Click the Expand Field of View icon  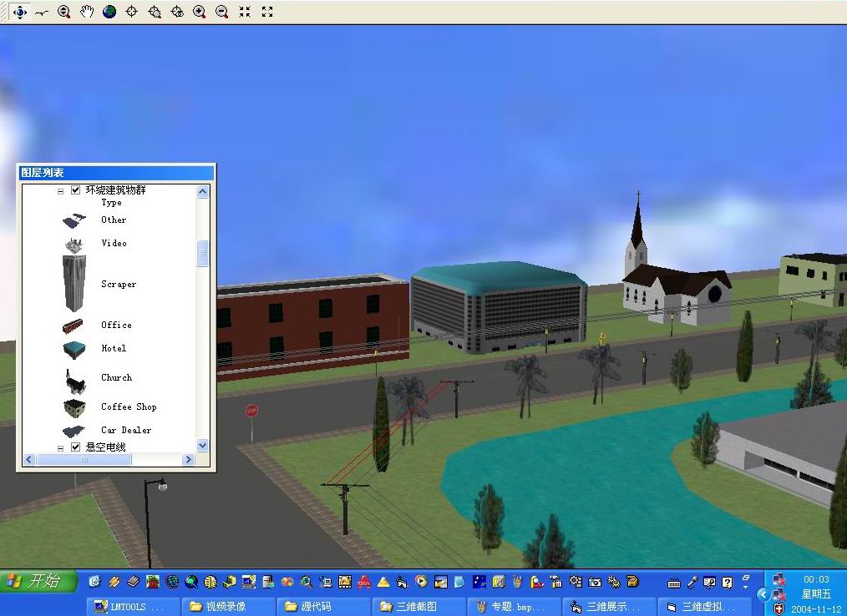tap(267, 12)
